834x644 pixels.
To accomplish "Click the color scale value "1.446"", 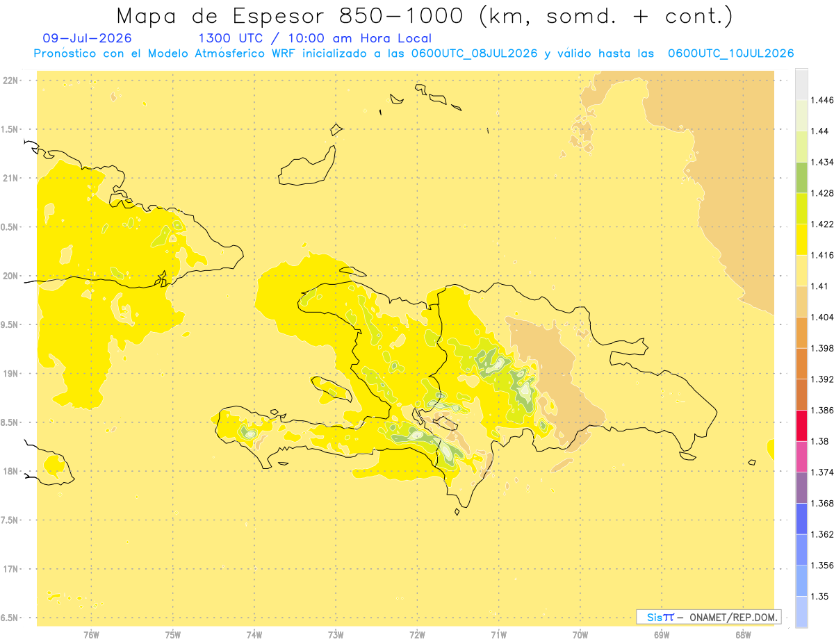I will [822, 100].
